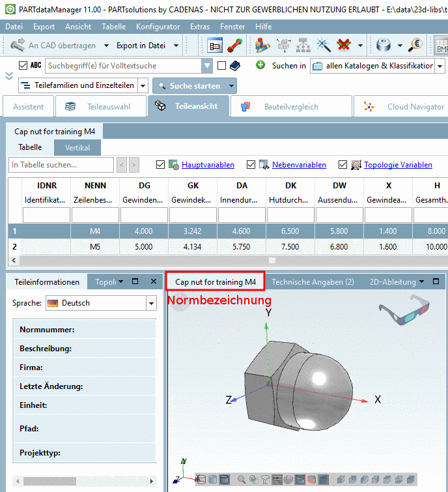This screenshot has height=492, width=448.
Task: Select shaded with edges cylinder display icon
Action: 225,479
